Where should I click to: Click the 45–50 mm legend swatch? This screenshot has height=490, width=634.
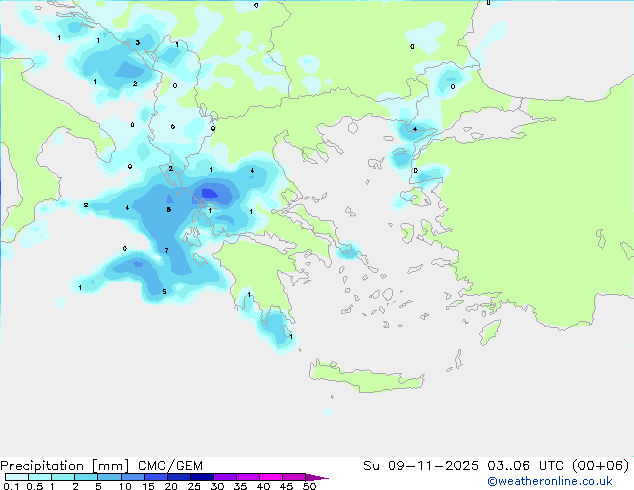click(294, 477)
